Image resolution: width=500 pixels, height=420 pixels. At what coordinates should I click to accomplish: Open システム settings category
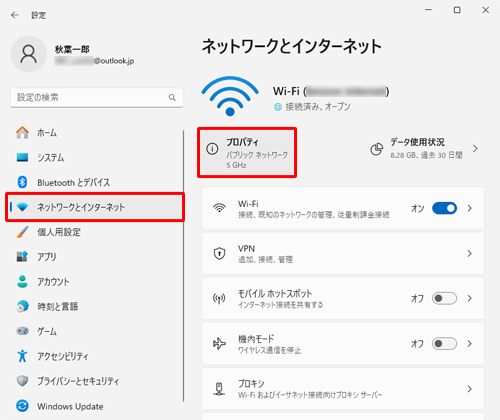(95, 157)
